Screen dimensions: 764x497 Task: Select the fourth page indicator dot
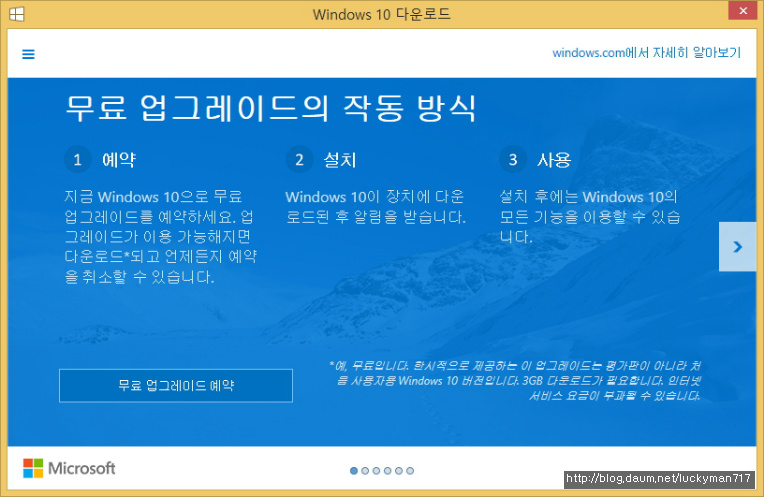click(x=387, y=471)
